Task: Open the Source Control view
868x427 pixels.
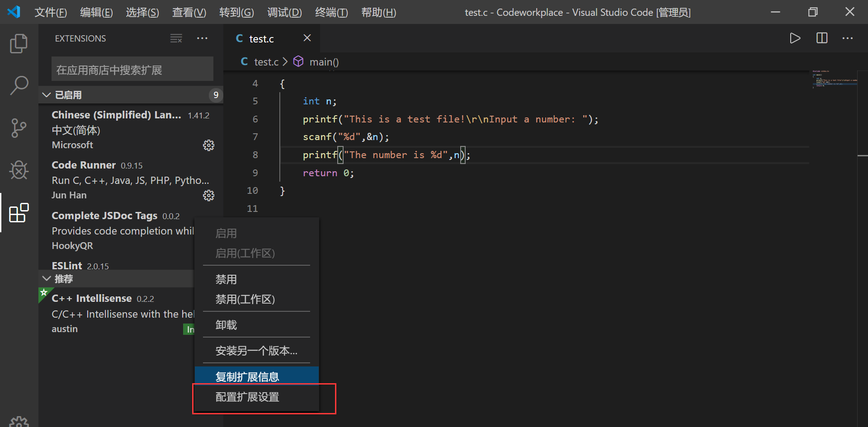Action: click(19, 128)
